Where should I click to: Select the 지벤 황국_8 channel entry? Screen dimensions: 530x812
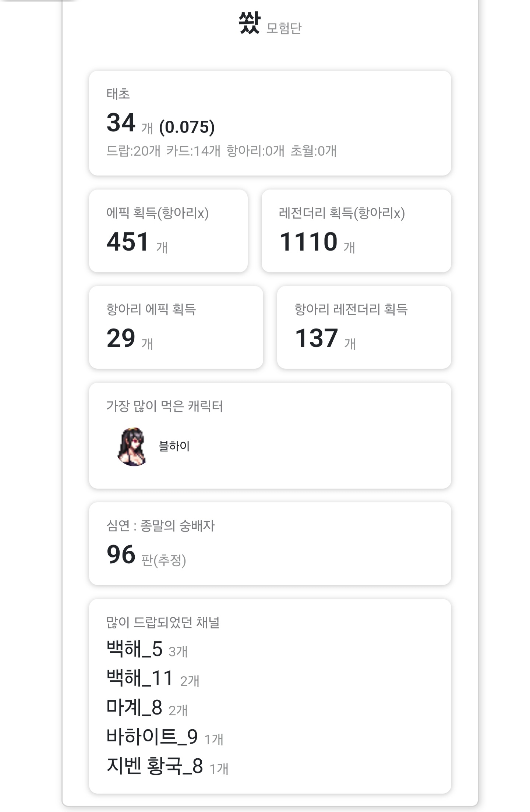[x=155, y=766]
